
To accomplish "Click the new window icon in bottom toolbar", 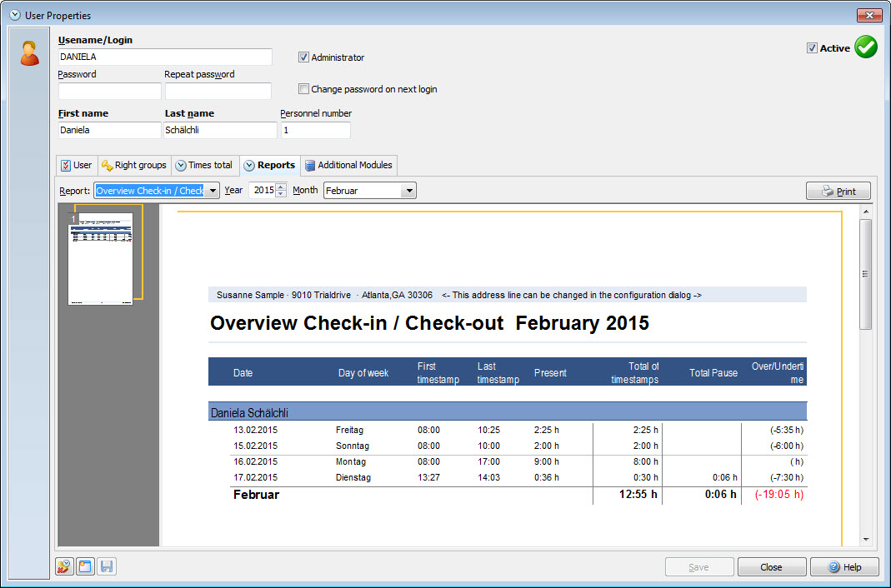I will pos(85,567).
